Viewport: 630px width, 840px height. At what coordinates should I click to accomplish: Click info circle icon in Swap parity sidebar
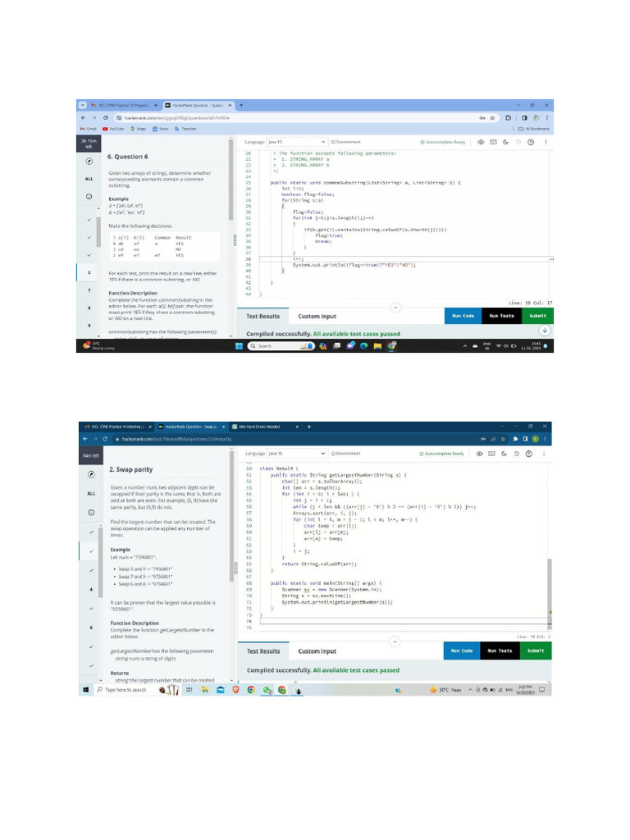[91, 513]
